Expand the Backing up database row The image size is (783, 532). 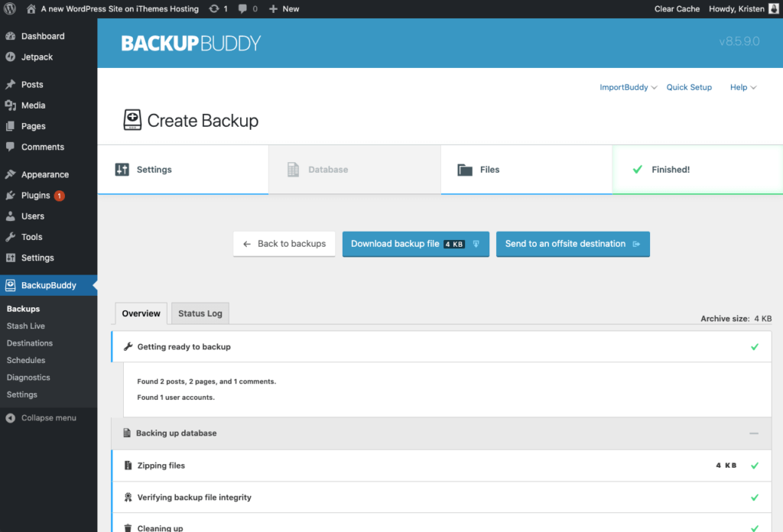coord(441,433)
